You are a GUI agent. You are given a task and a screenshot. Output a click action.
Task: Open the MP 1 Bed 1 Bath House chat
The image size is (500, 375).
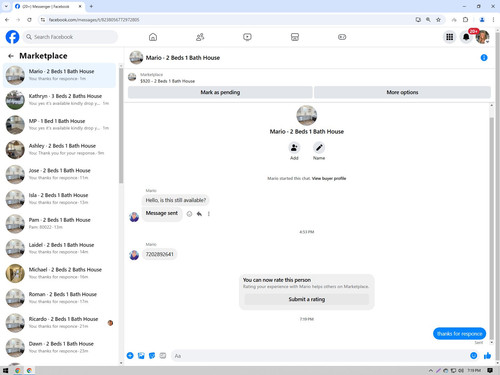click(59, 124)
